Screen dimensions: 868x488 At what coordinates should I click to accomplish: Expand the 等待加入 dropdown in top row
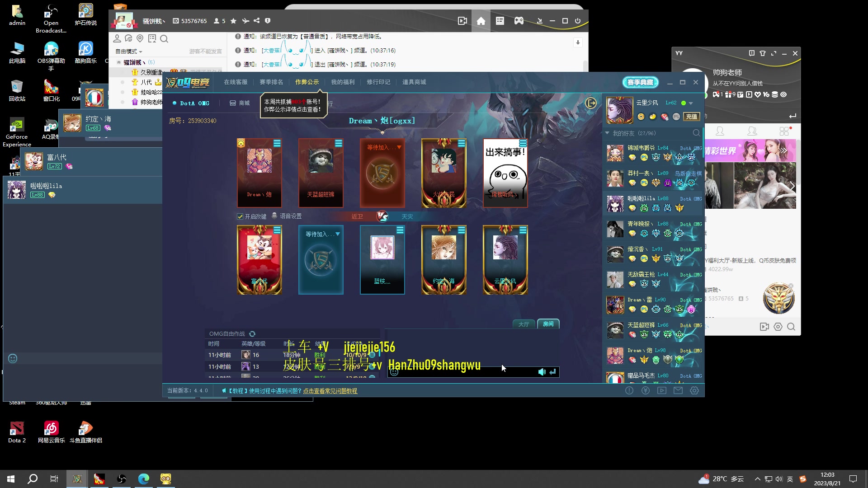click(x=399, y=147)
